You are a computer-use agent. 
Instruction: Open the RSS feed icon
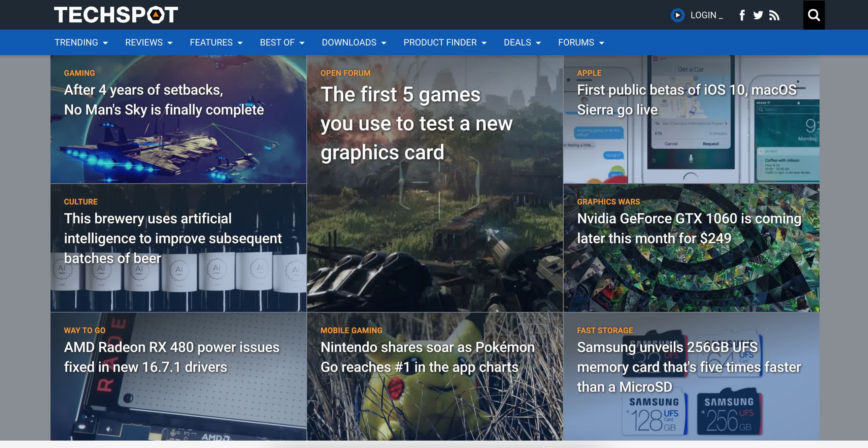click(x=774, y=15)
